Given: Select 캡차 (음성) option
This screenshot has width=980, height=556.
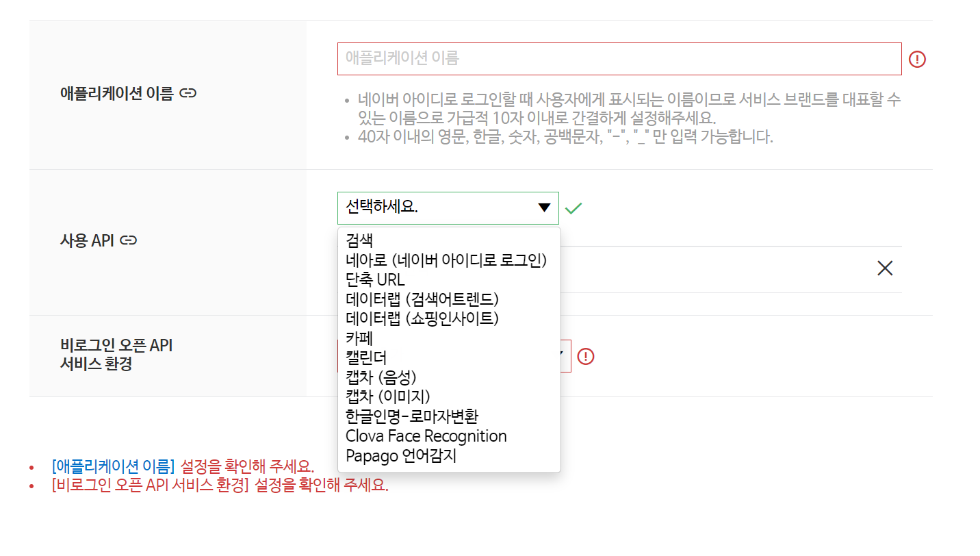Looking at the screenshot, I should click(381, 377).
